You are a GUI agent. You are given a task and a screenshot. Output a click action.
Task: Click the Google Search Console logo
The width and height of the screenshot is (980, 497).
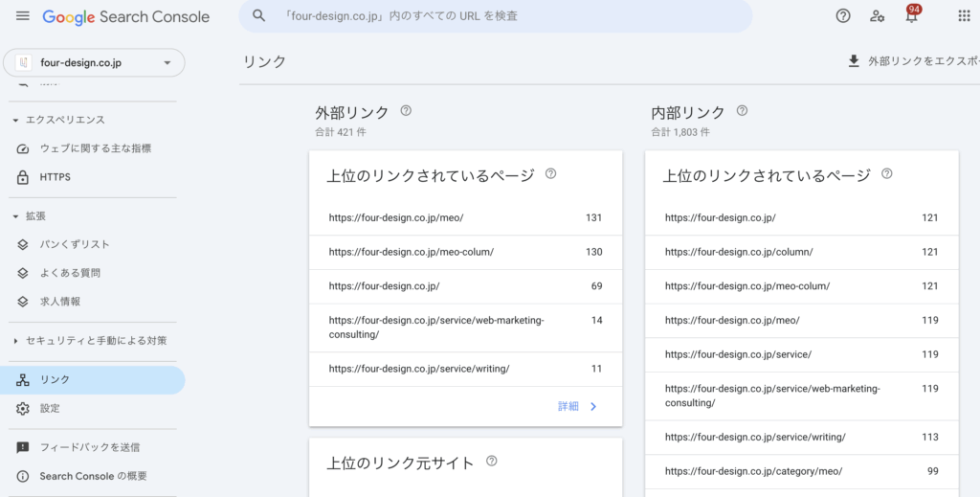(125, 17)
